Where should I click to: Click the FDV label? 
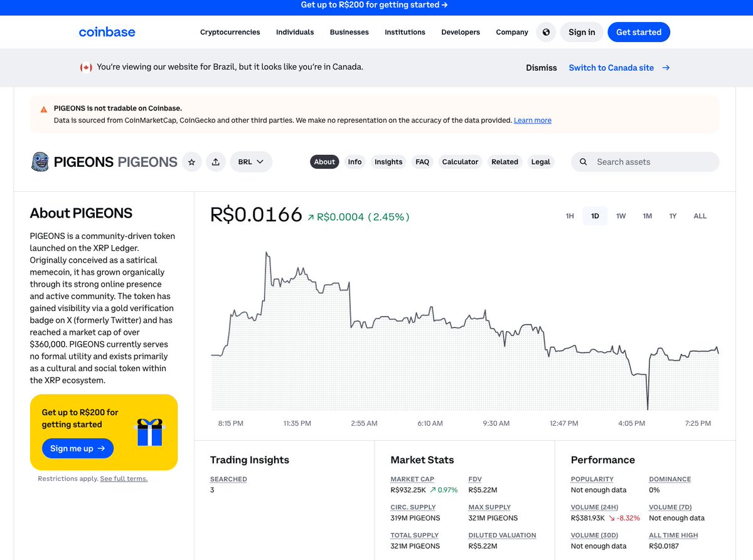click(x=475, y=479)
